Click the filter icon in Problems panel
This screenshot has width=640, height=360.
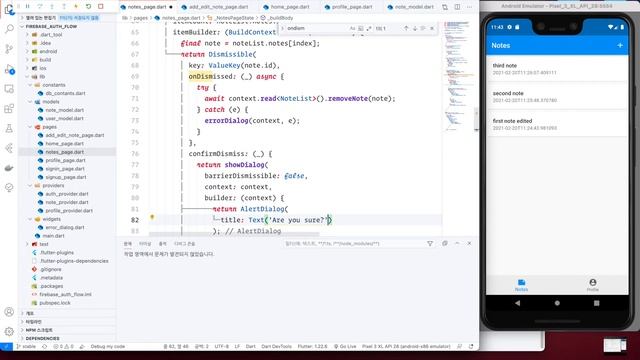pyautogui.click(x=430, y=243)
